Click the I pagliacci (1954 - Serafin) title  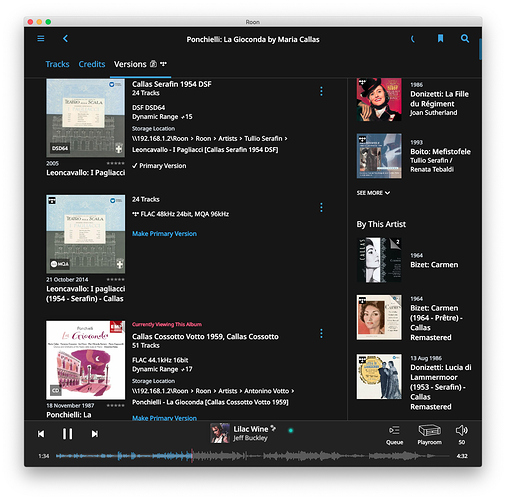[86, 294]
